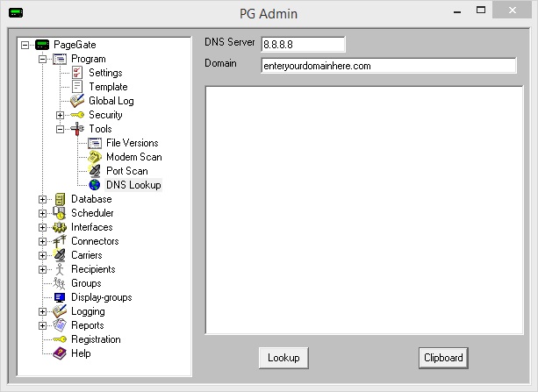Select the Settings checklist icon

[x=77, y=73]
